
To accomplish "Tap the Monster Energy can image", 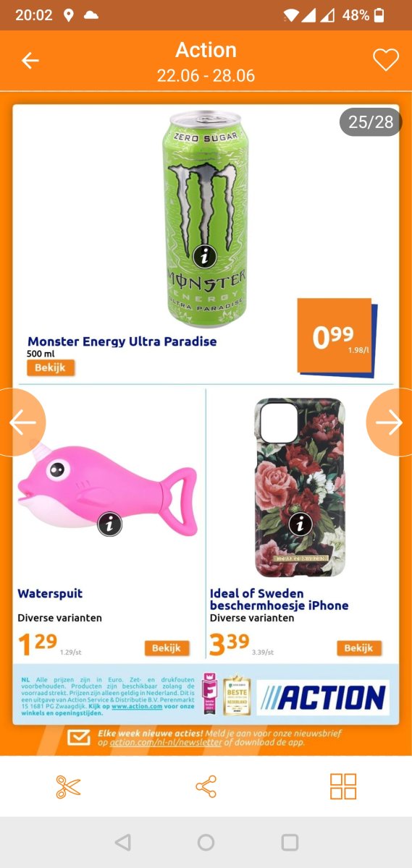I will [x=205, y=219].
